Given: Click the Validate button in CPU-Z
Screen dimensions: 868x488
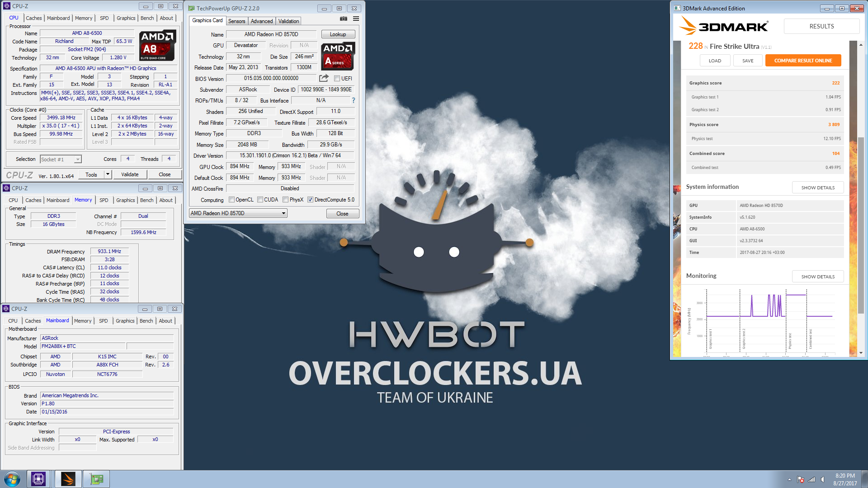Looking at the screenshot, I should pos(130,174).
